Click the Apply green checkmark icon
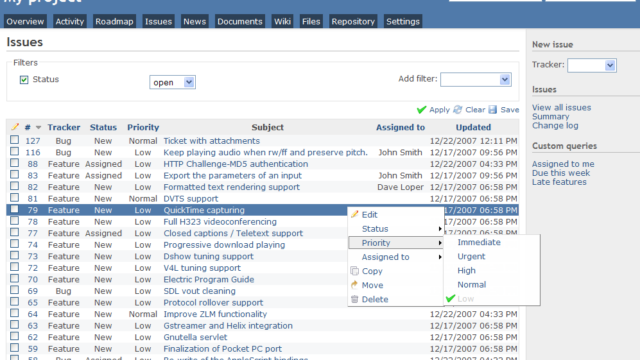 click(x=422, y=110)
